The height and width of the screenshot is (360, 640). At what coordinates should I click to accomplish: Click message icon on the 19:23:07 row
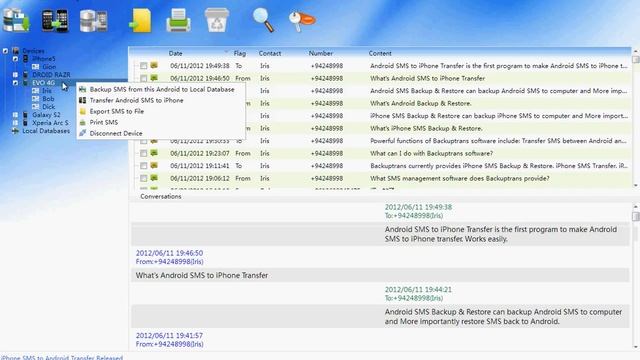[154, 153]
